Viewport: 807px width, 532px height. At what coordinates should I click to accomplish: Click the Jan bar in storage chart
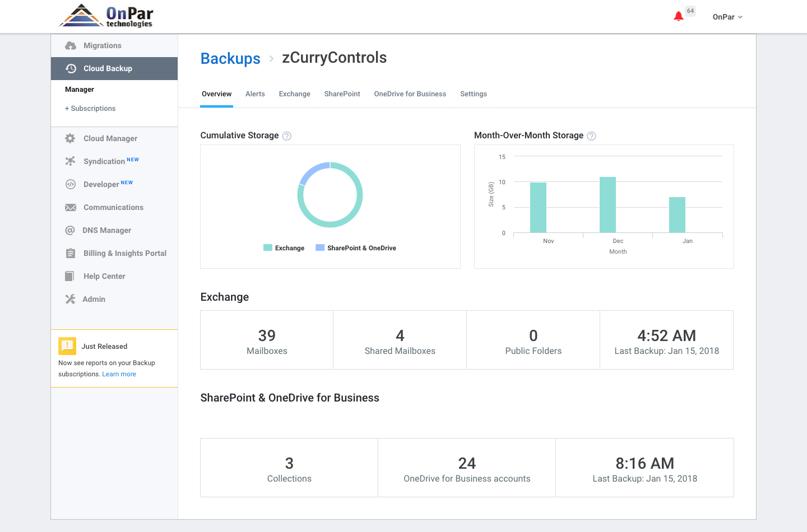(677, 215)
